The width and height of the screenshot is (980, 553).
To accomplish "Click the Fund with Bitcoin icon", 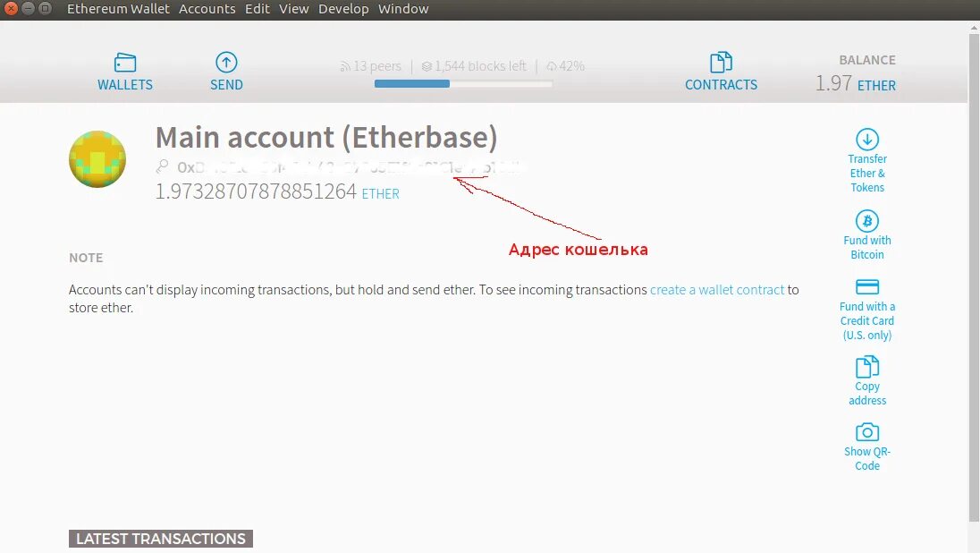I will pyautogui.click(x=866, y=221).
